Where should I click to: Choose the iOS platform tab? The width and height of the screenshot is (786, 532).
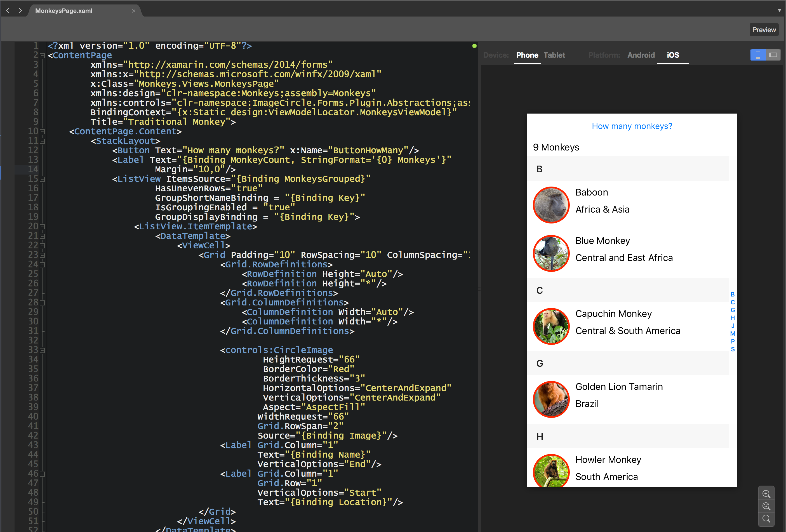673,55
